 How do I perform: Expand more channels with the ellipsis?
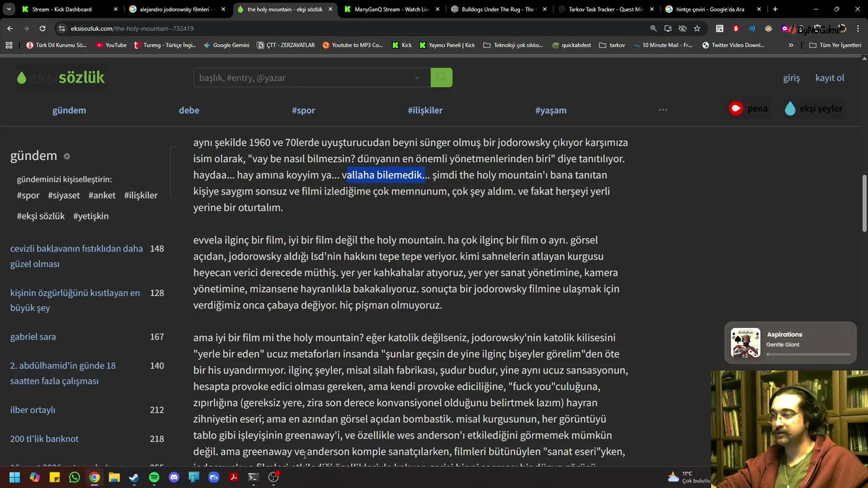(663, 110)
